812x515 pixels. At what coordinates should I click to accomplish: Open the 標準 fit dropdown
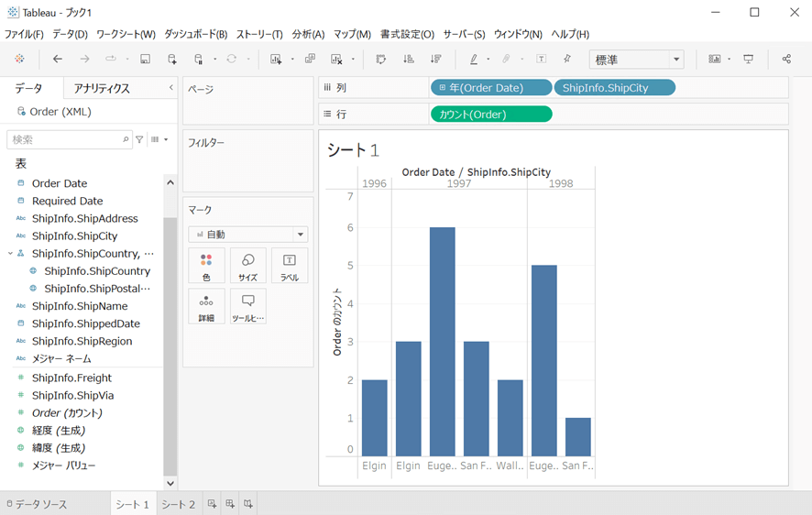tap(637, 60)
